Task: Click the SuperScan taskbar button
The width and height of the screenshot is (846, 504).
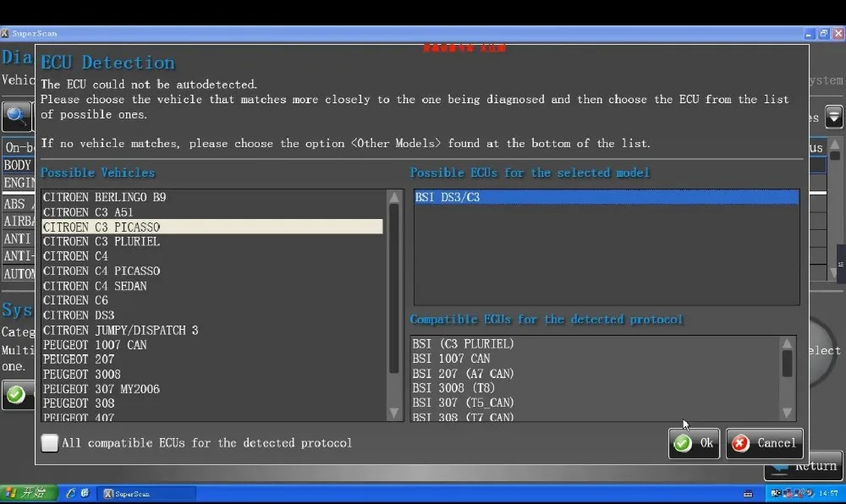Action: [146, 493]
